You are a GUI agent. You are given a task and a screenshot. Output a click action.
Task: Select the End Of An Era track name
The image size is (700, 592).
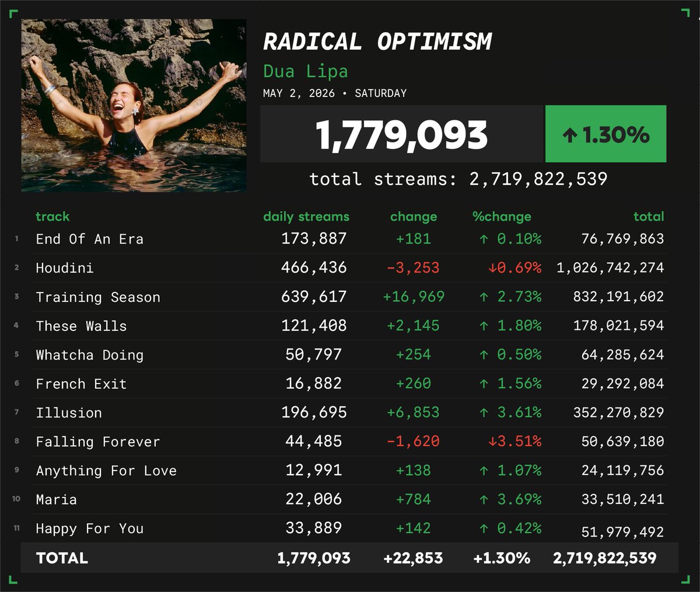pyautogui.click(x=90, y=239)
